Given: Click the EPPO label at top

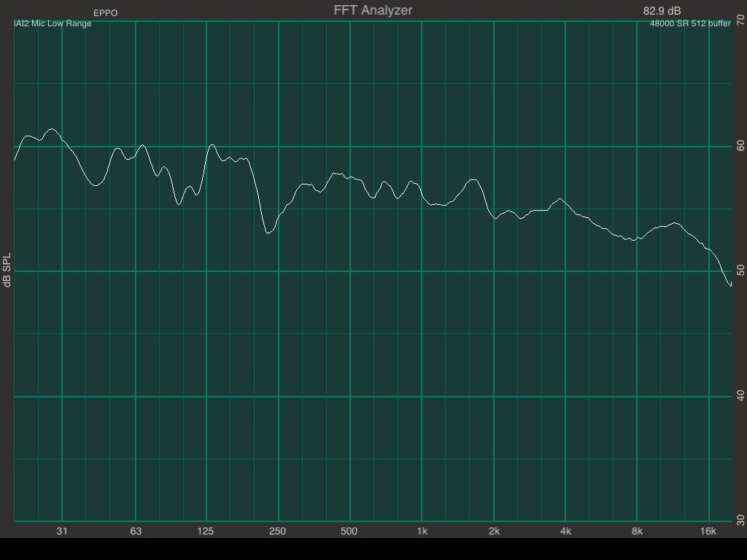Looking at the screenshot, I should pyautogui.click(x=105, y=13).
